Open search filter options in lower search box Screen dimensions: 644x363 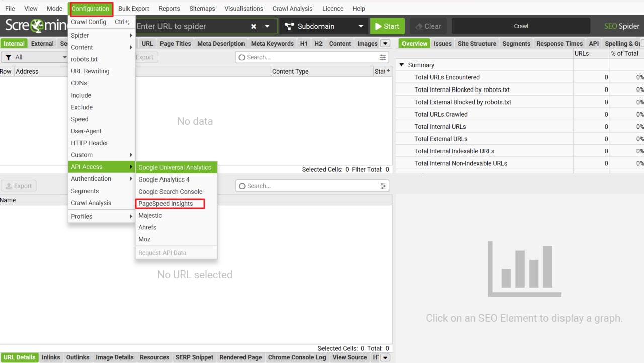pyautogui.click(x=383, y=186)
